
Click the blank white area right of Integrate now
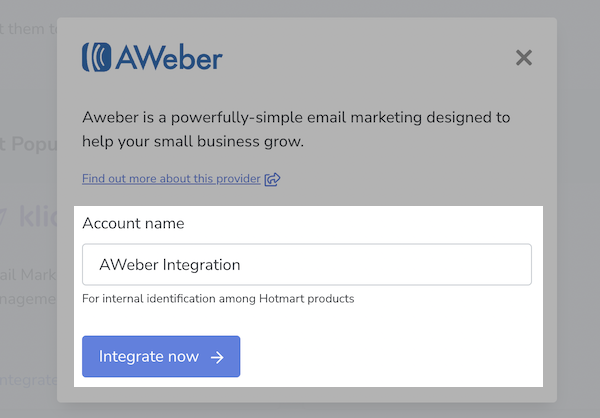tap(400, 357)
